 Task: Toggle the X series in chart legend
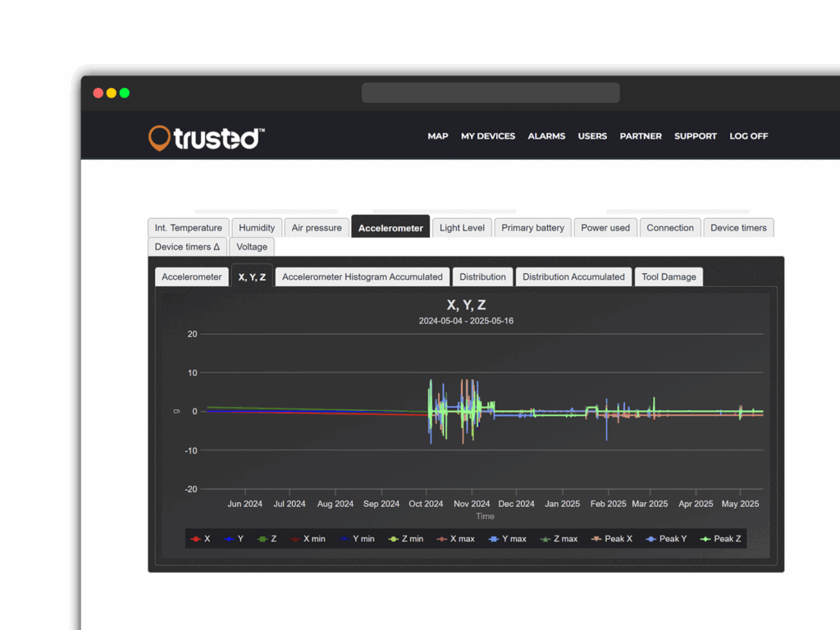click(200, 539)
